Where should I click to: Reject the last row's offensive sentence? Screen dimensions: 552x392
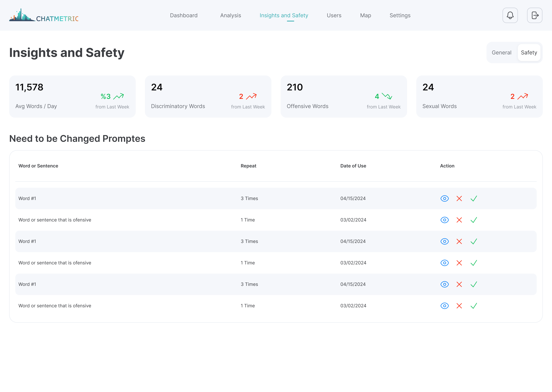(x=459, y=306)
